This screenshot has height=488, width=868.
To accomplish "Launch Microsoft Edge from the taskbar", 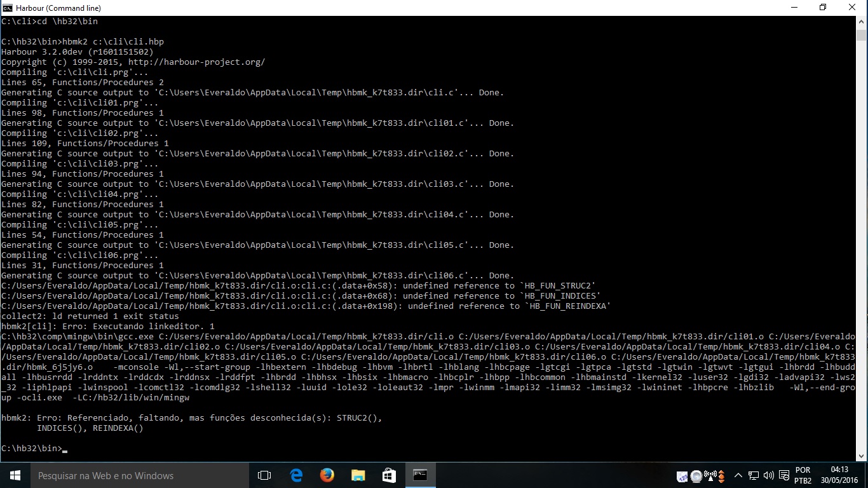I will (x=296, y=475).
